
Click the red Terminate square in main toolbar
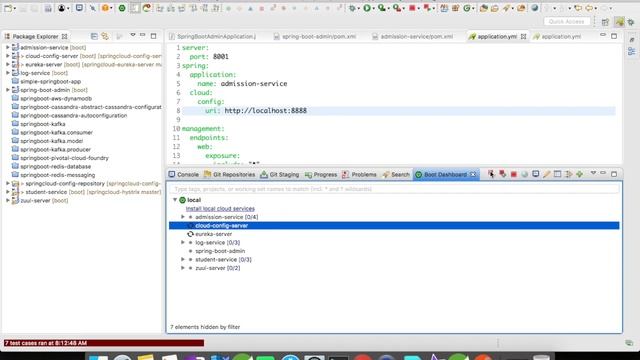point(412,8)
